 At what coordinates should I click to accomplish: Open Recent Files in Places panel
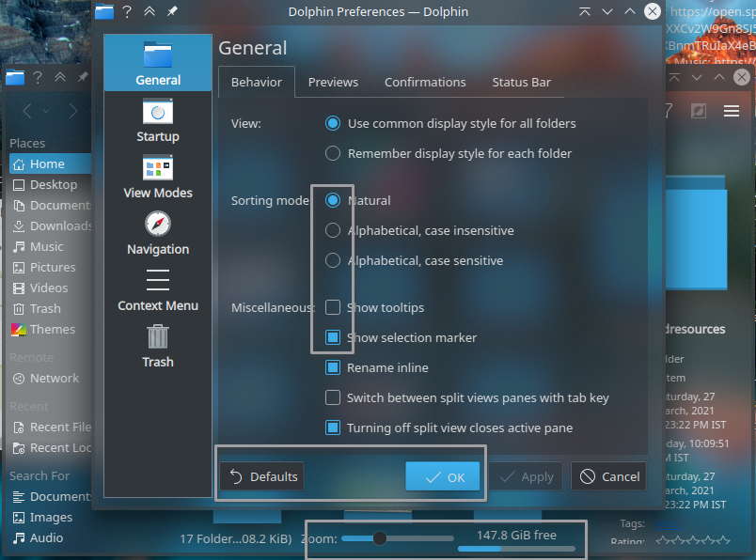pos(50,428)
